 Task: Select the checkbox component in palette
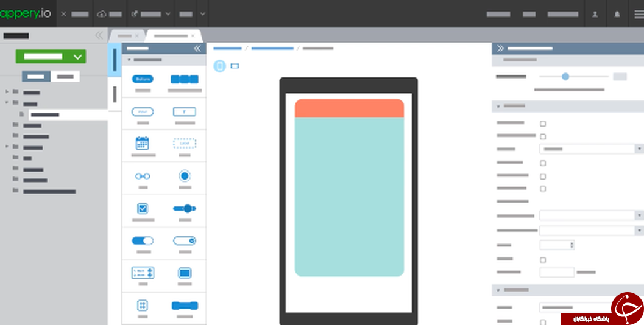(x=143, y=209)
